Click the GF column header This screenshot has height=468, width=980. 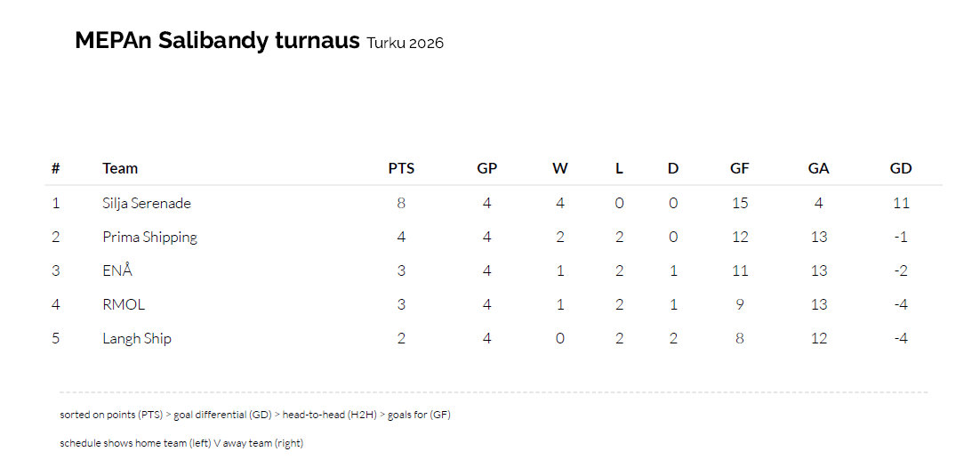click(x=740, y=168)
